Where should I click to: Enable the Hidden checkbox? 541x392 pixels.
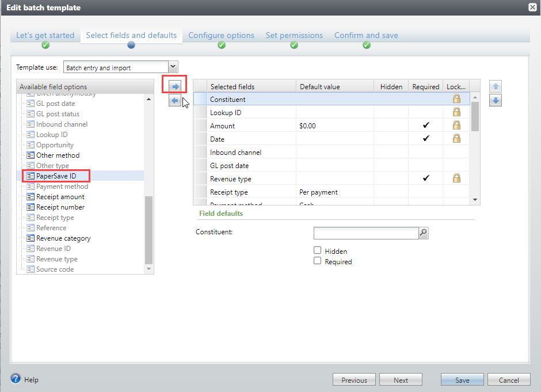317,250
